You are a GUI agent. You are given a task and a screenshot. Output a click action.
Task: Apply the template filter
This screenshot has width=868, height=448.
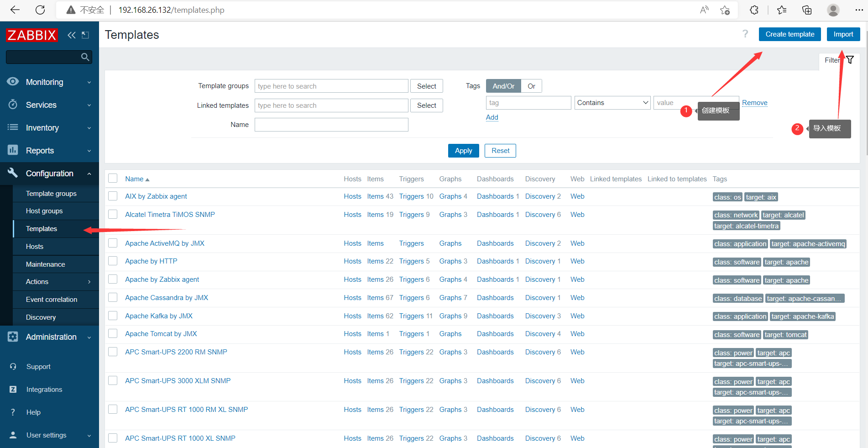(x=464, y=151)
